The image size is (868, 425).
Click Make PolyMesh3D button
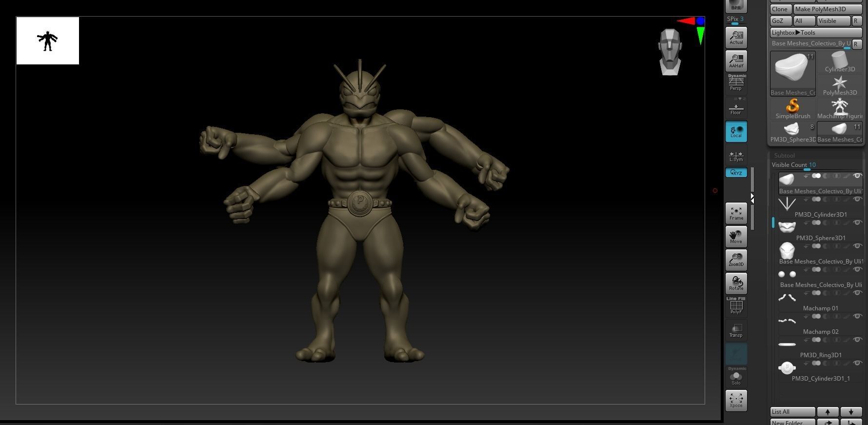828,9
